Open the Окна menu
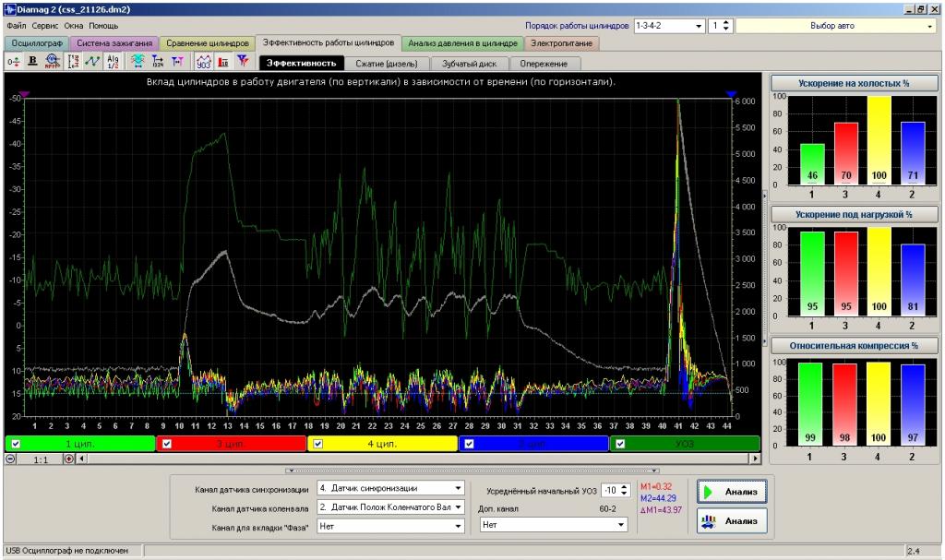The width and height of the screenshot is (945, 560). click(74, 26)
